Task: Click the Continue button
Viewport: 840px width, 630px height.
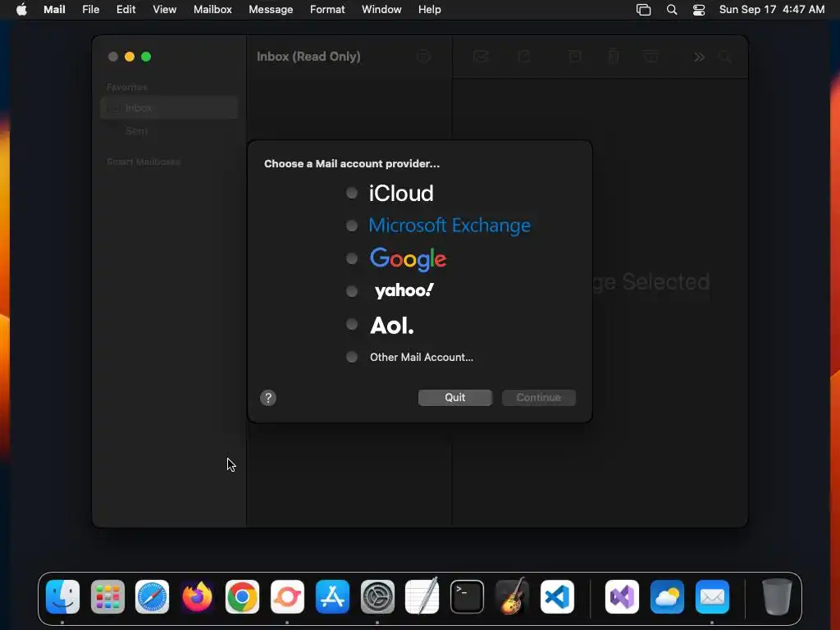Action: pos(538,398)
